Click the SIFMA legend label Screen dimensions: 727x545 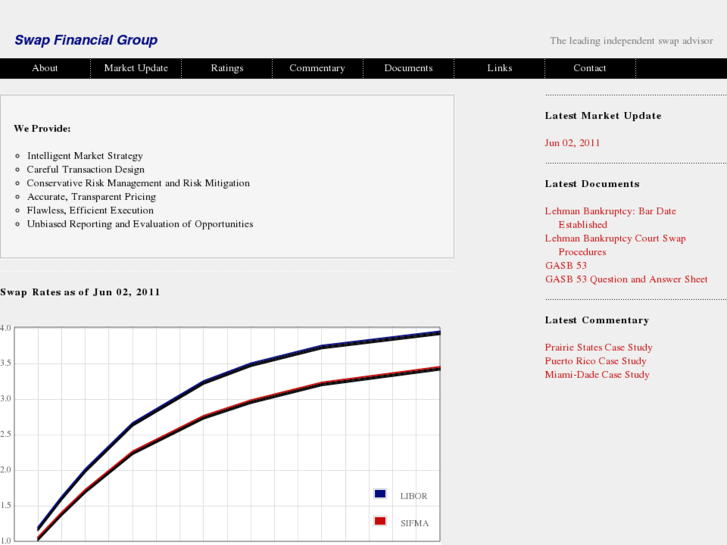point(415,523)
